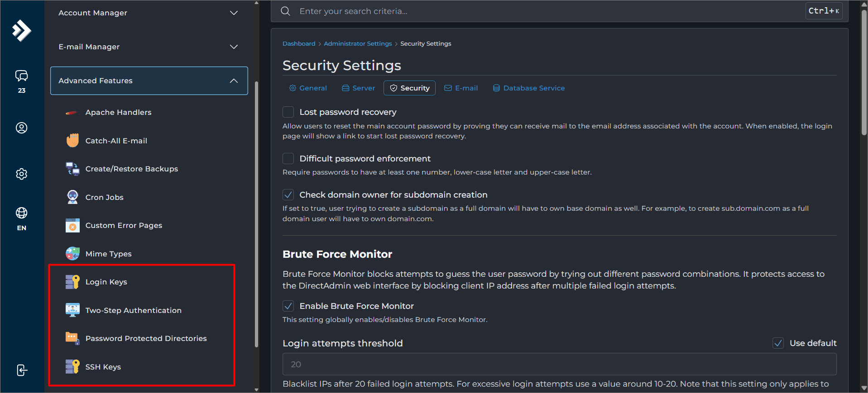Click the sidebar menu scrollbar
This screenshot has width=868, height=393.
click(257, 214)
